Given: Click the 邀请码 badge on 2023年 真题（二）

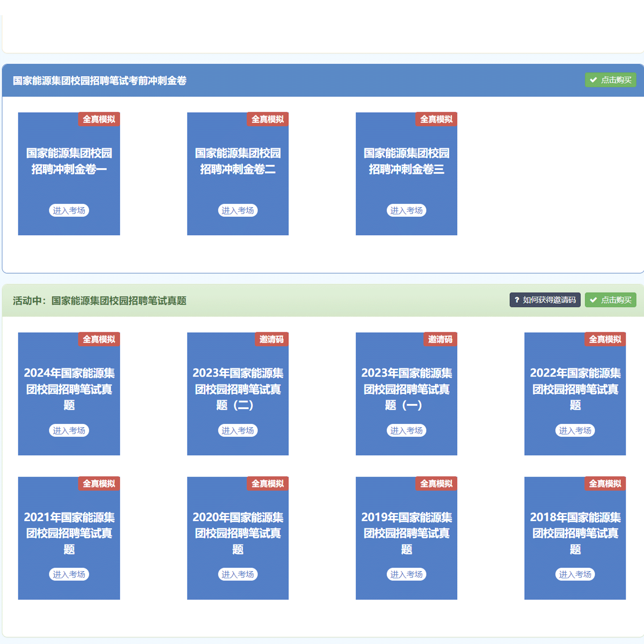Looking at the screenshot, I should pyautogui.click(x=272, y=339).
